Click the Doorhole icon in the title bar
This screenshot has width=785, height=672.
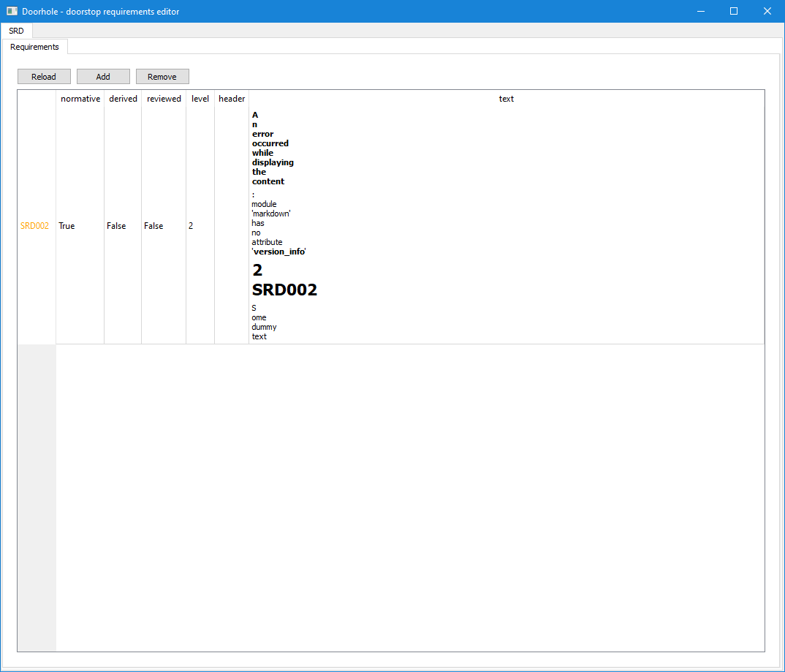(x=10, y=11)
